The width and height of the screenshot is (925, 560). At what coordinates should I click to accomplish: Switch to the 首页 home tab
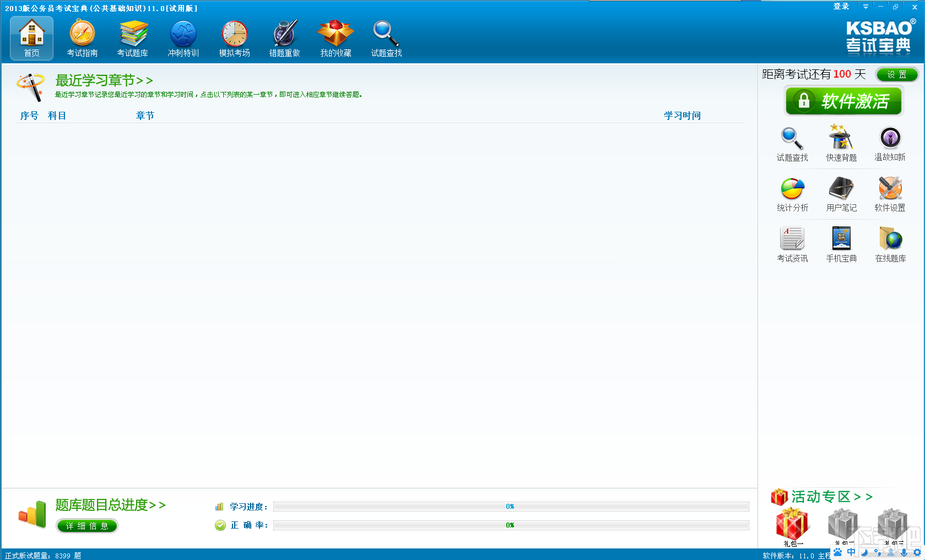tap(31, 39)
